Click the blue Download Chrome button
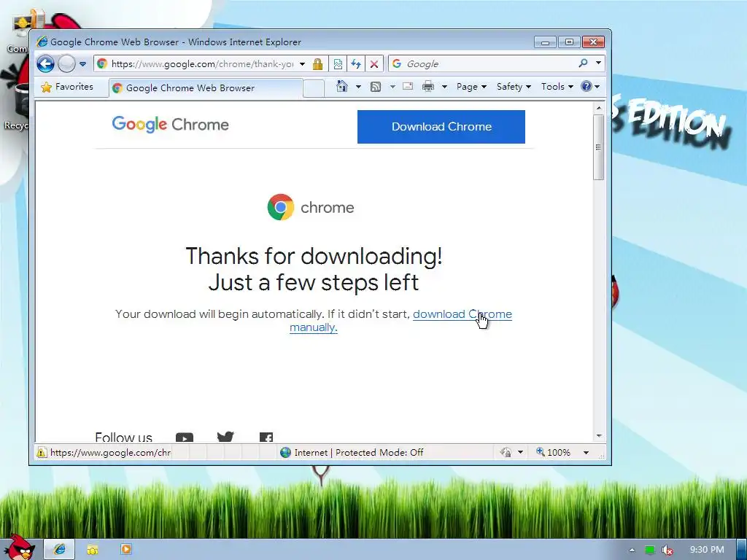 tap(441, 127)
